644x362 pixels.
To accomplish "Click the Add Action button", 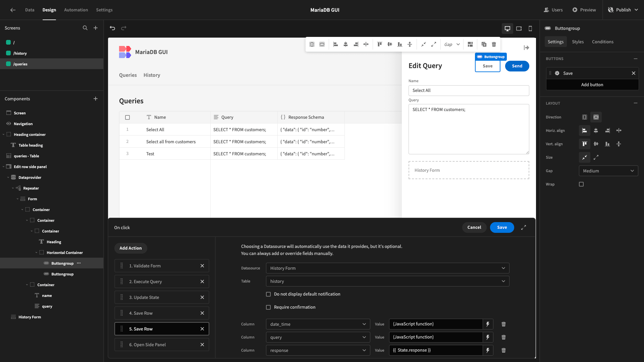I will coord(130,248).
